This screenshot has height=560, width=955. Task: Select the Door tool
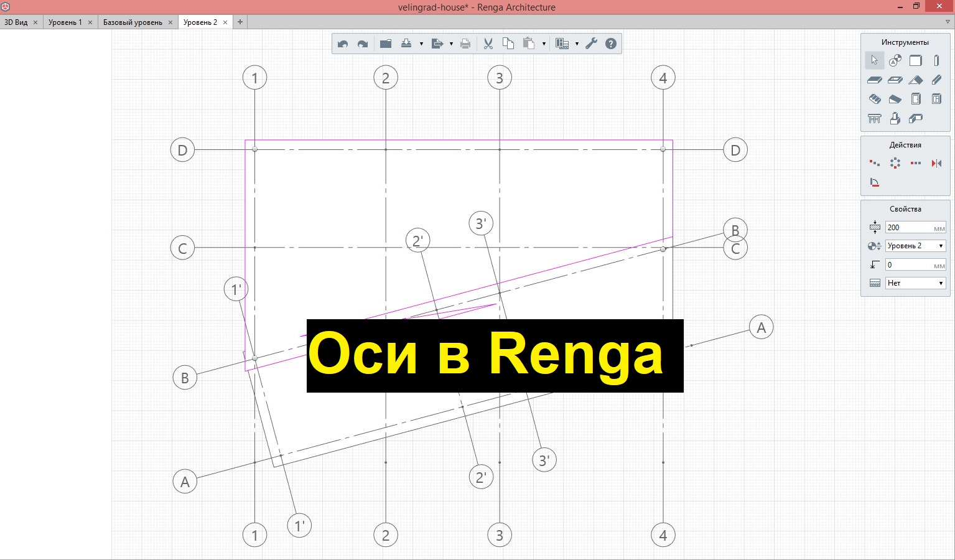[x=916, y=99]
